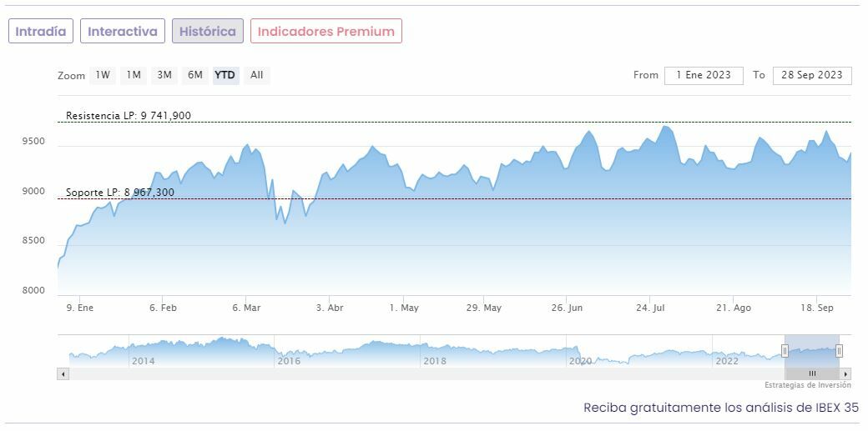868x431 pixels.
Task: Open the Interactiva tab
Action: (123, 32)
